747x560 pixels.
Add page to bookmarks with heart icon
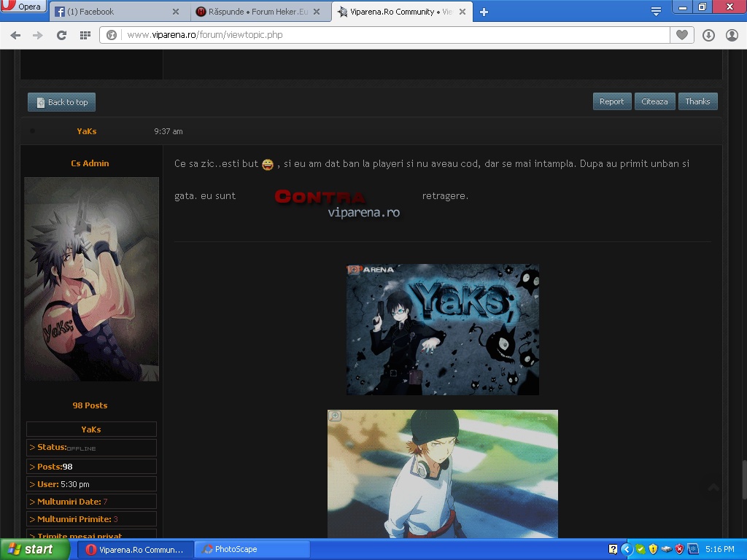(x=682, y=35)
